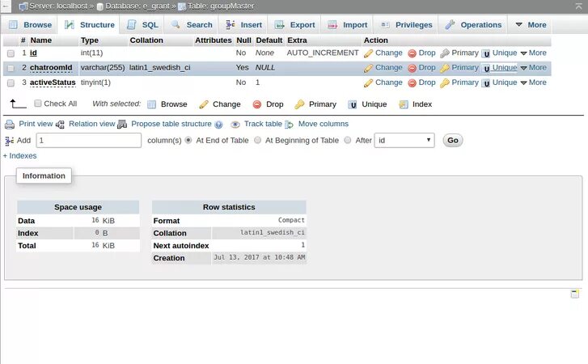Click the Go button
This screenshot has height=364, width=588.
click(x=453, y=140)
